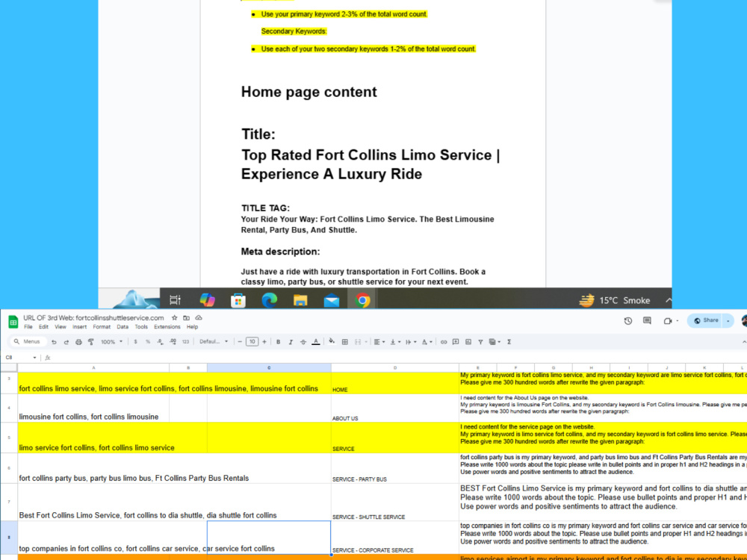Click the Name box showing C8
747x560 pixels.
(20, 358)
